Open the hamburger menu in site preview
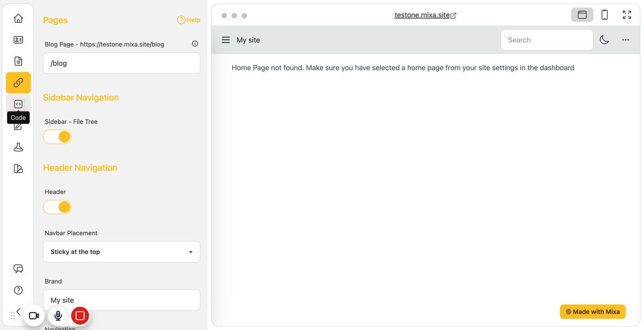 click(x=226, y=40)
